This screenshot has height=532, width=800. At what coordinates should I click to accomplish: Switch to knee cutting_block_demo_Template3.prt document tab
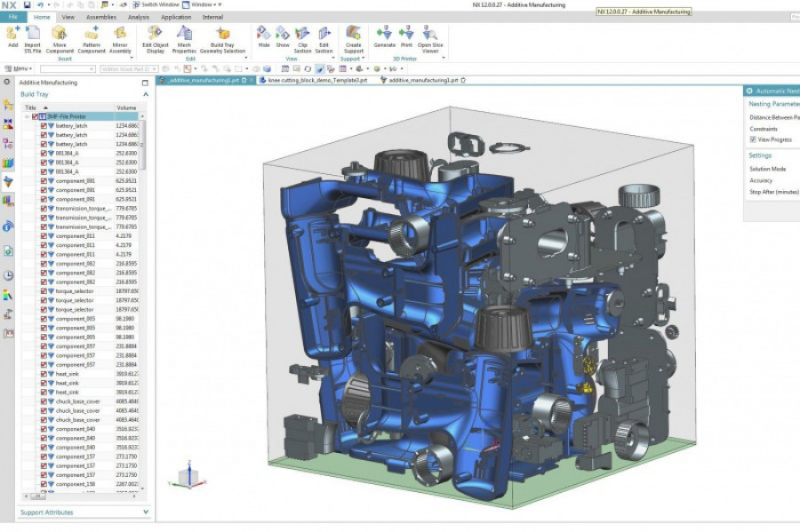(313, 80)
